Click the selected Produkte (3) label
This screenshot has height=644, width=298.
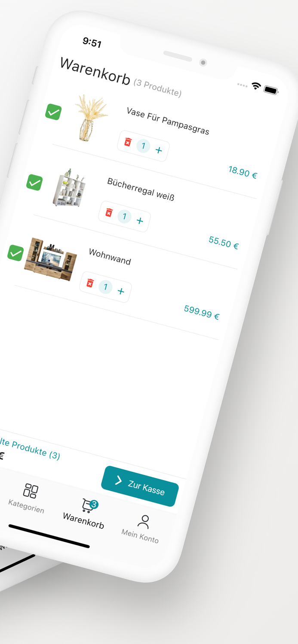tap(29, 448)
